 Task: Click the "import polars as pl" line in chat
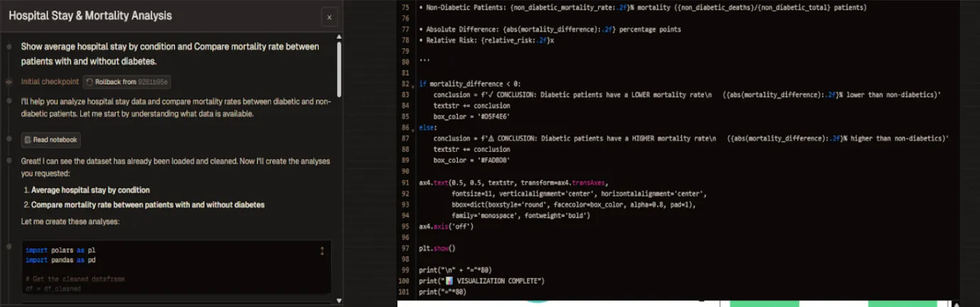coord(60,250)
